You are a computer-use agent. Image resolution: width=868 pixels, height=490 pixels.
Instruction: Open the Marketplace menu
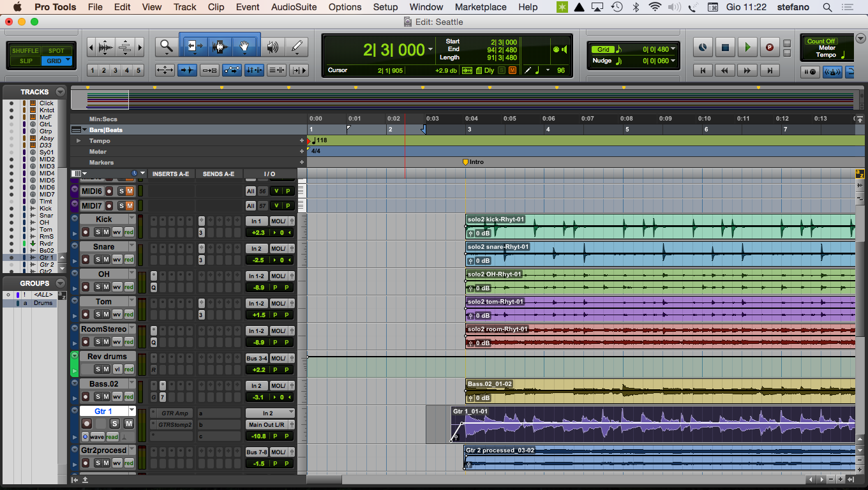[481, 7]
